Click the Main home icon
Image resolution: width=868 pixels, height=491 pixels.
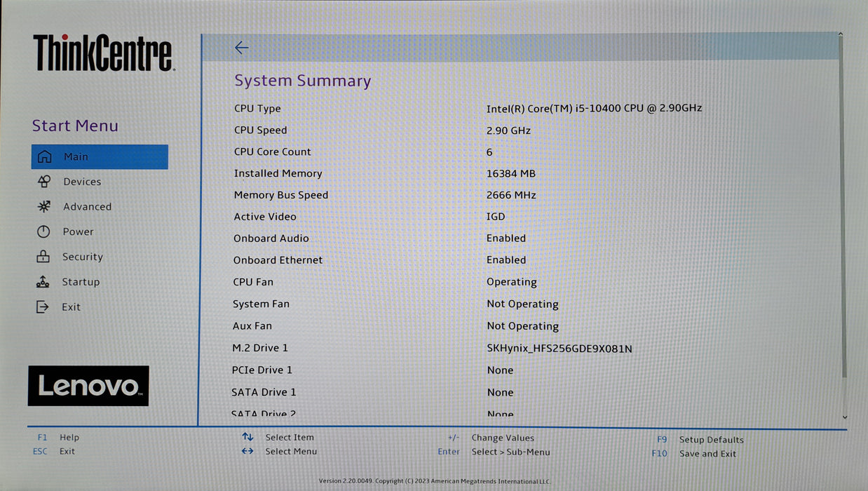coord(44,157)
